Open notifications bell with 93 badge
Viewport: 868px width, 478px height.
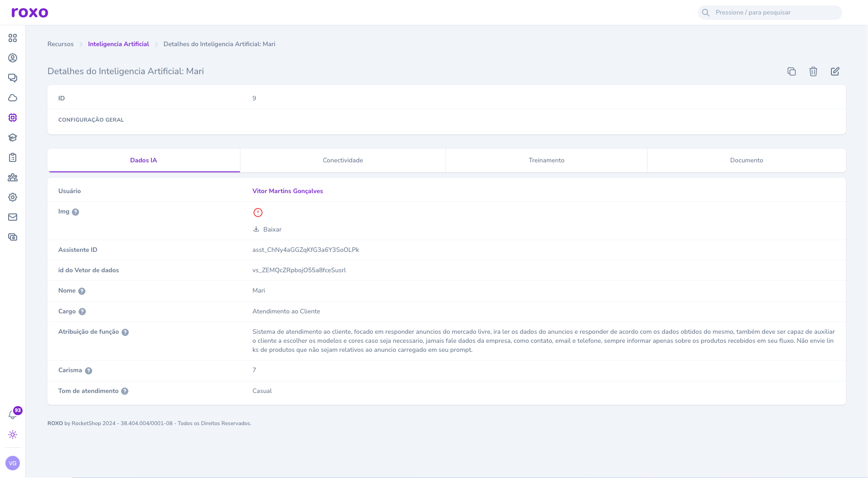click(x=13, y=414)
